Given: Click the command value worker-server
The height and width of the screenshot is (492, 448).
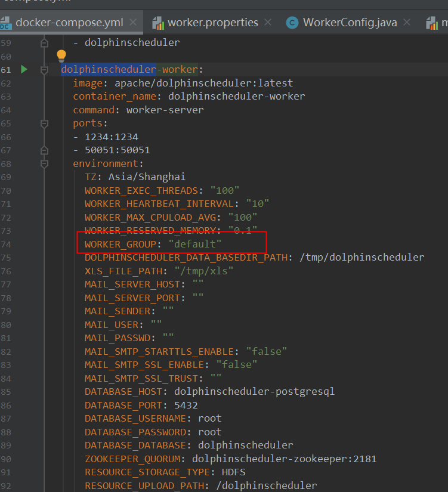Looking at the screenshot, I should [x=165, y=110].
